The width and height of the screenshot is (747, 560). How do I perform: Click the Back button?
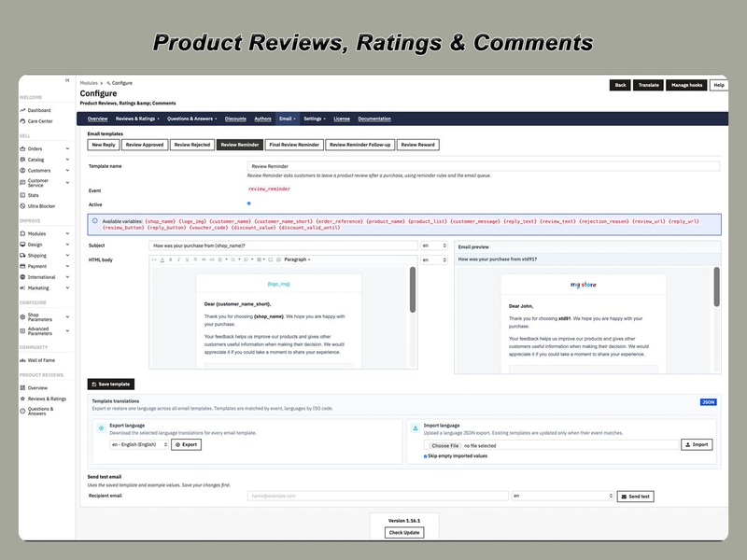click(x=620, y=85)
